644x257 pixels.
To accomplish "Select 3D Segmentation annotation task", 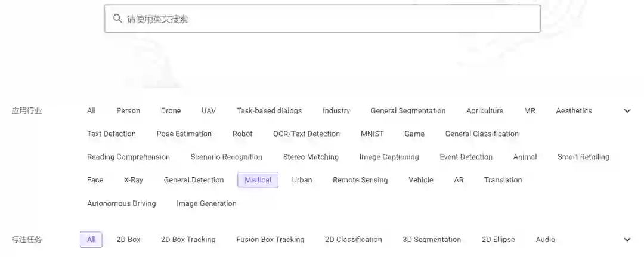I will 432,240.
